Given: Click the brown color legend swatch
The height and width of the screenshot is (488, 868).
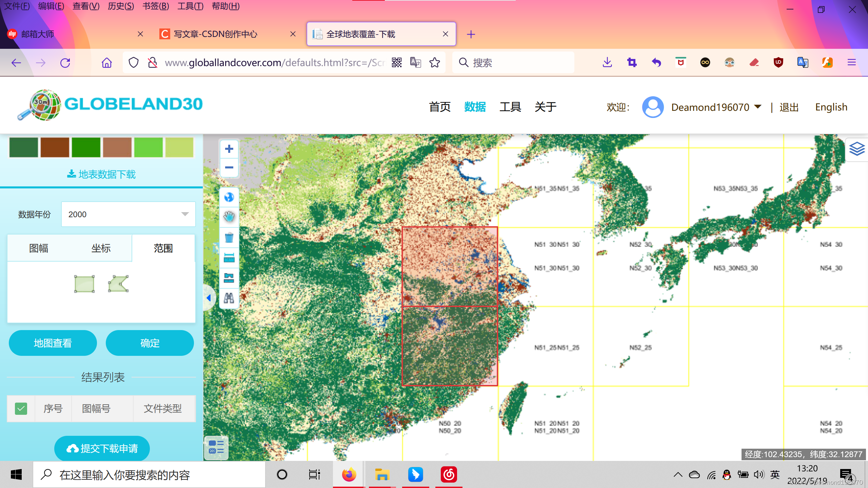Looking at the screenshot, I should [x=55, y=147].
